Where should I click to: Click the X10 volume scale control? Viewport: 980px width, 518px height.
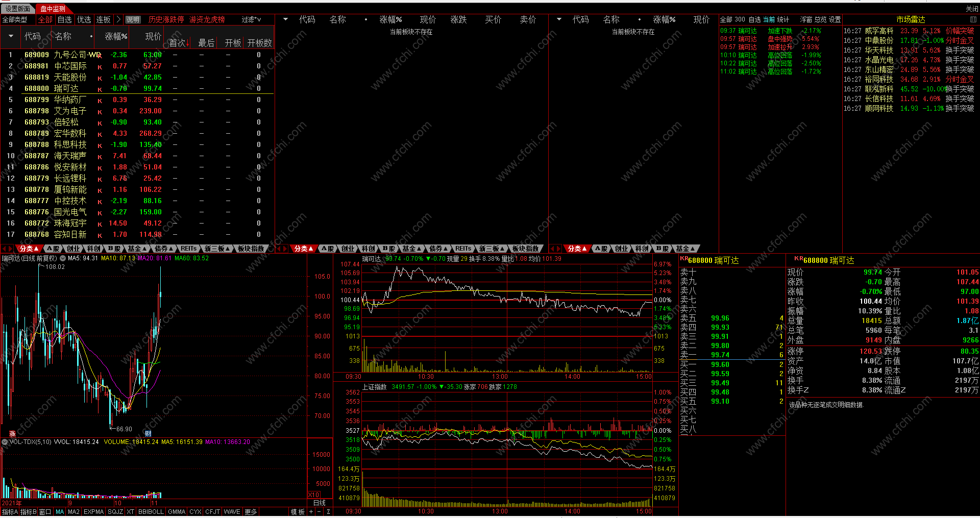pos(313,495)
